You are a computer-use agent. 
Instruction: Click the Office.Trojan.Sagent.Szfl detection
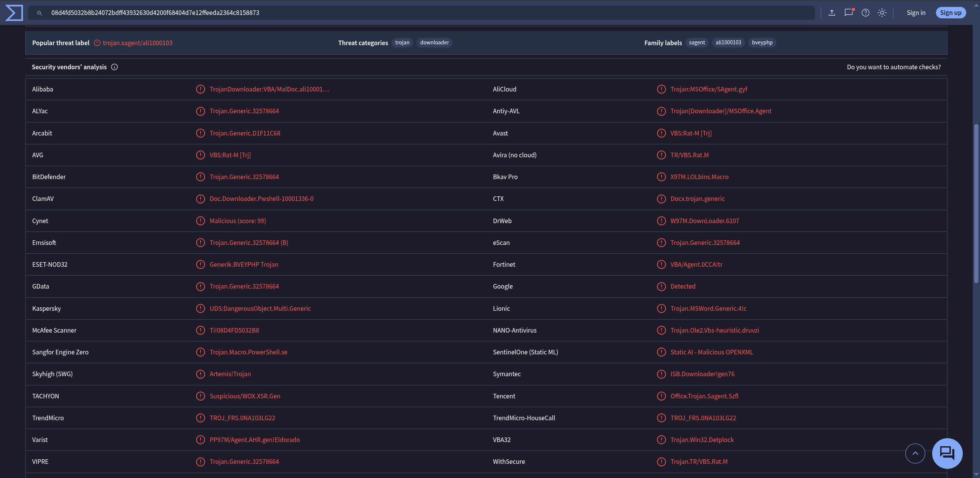click(x=704, y=396)
